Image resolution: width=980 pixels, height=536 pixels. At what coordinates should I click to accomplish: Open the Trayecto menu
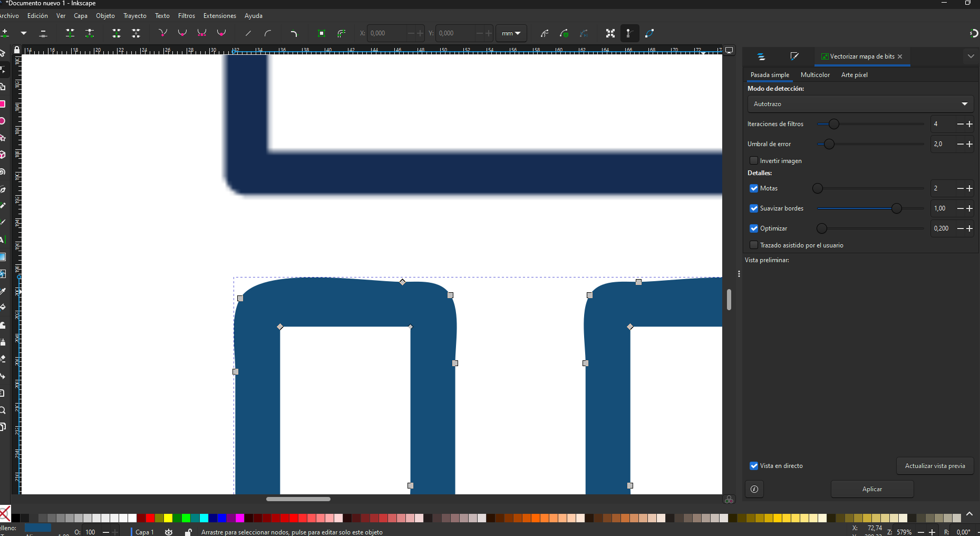134,16
